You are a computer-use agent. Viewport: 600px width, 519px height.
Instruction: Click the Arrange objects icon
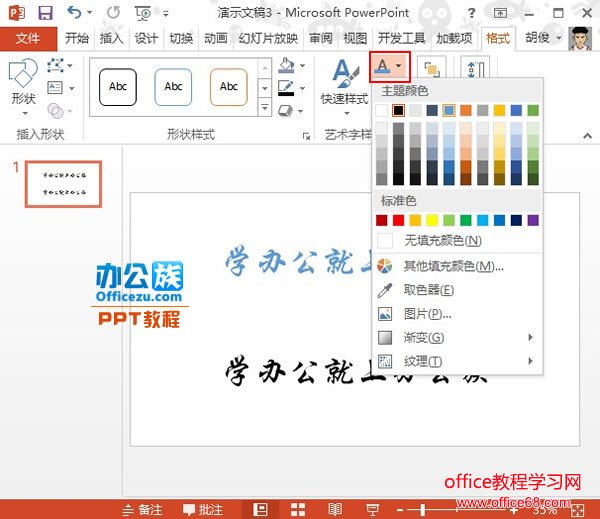coord(432,69)
